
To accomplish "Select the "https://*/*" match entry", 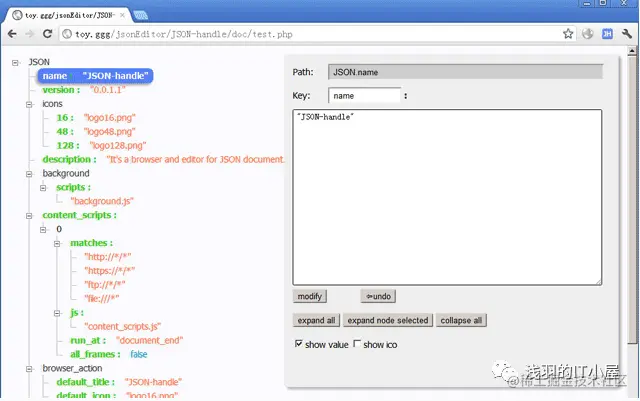I will click(x=109, y=271).
